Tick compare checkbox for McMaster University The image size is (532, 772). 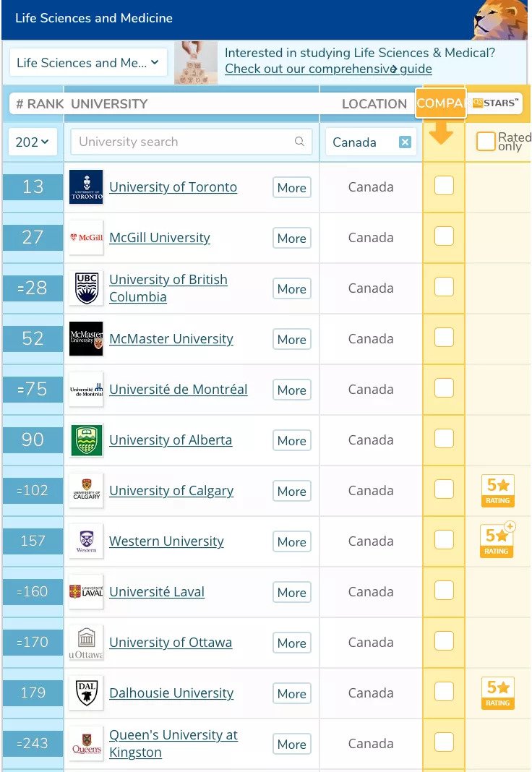pos(444,338)
